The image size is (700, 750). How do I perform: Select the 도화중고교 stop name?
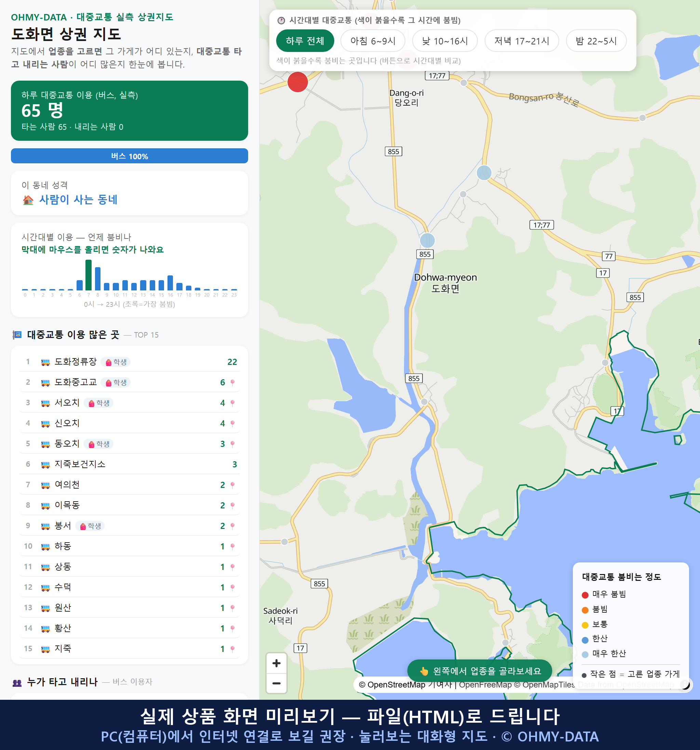tap(76, 382)
